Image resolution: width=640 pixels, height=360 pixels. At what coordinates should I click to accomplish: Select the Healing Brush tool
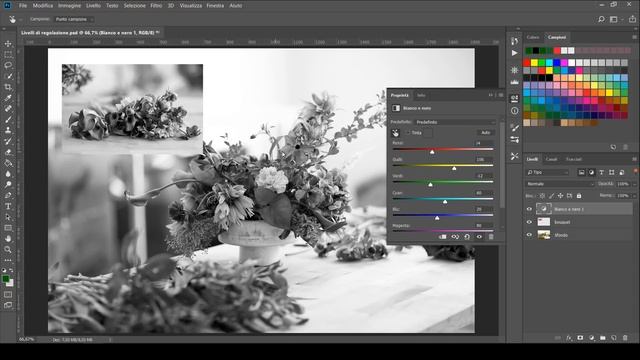[8, 109]
